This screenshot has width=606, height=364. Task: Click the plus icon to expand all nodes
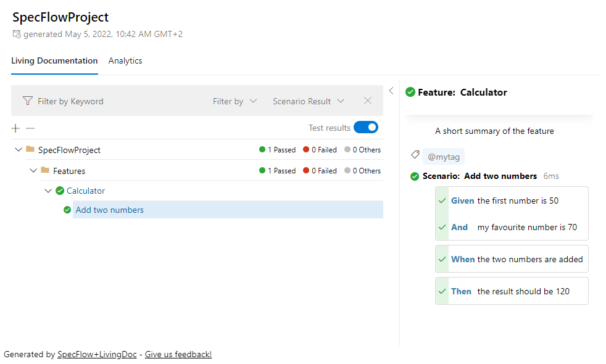(x=15, y=128)
